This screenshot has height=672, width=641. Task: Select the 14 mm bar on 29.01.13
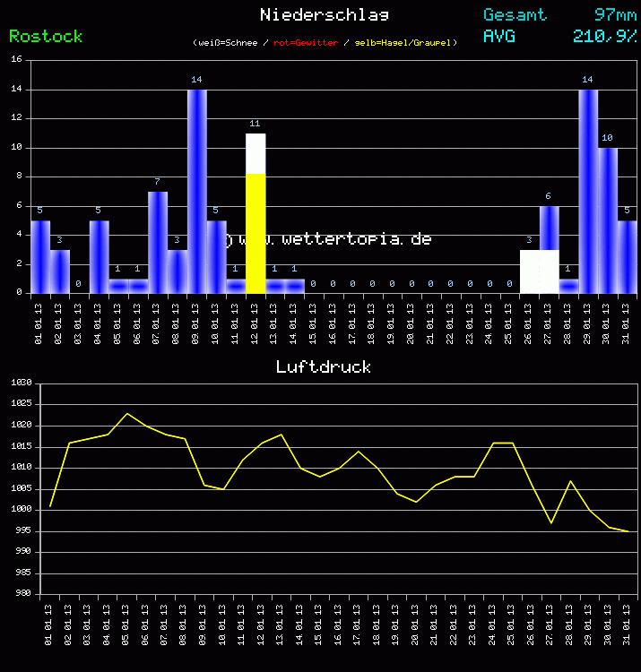(x=588, y=191)
